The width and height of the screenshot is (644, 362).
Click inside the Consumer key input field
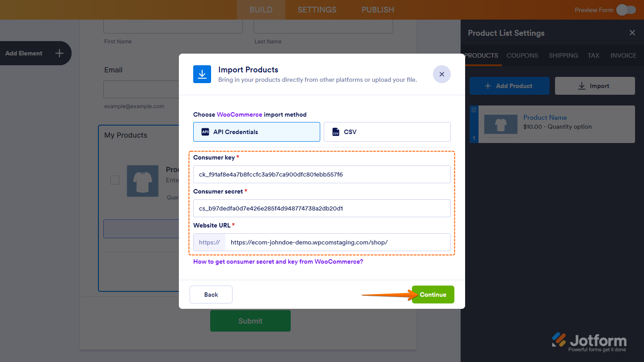click(322, 174)
